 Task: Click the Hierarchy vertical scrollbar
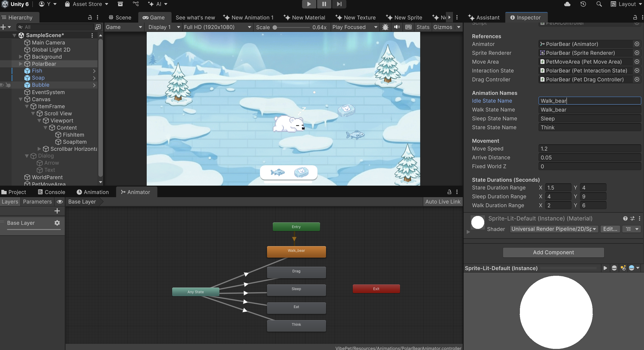(100, 107)
